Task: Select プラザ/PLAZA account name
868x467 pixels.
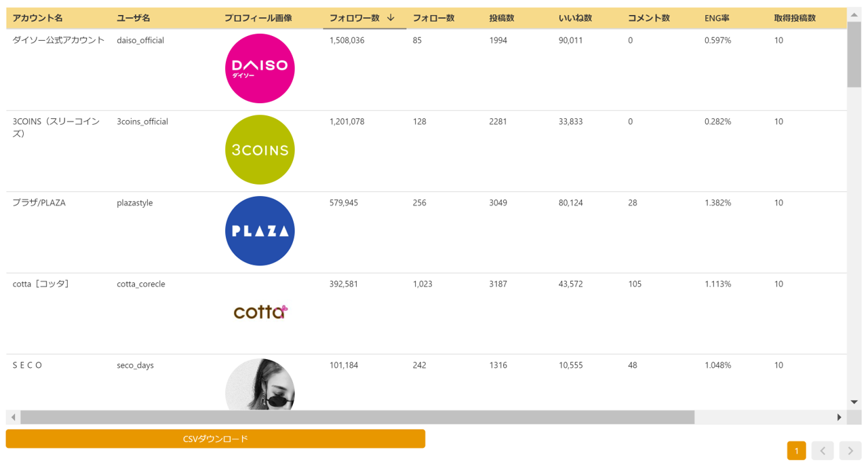Action: (39, 202)
